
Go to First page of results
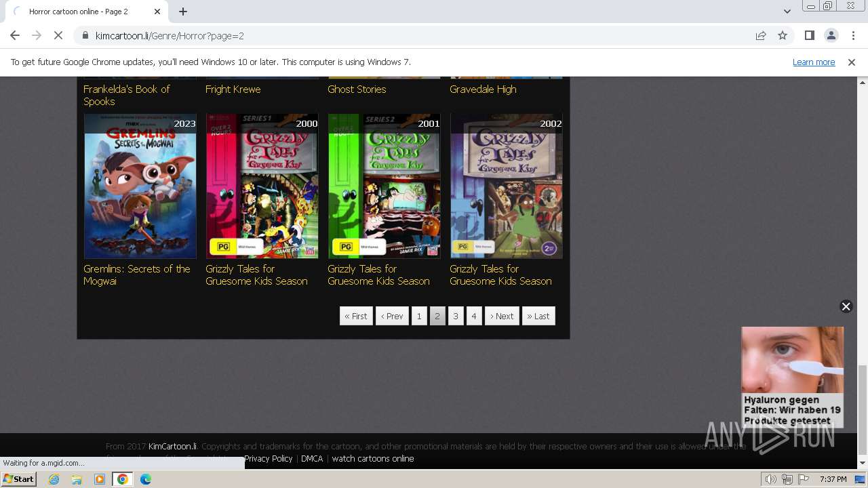coord(356,316)
